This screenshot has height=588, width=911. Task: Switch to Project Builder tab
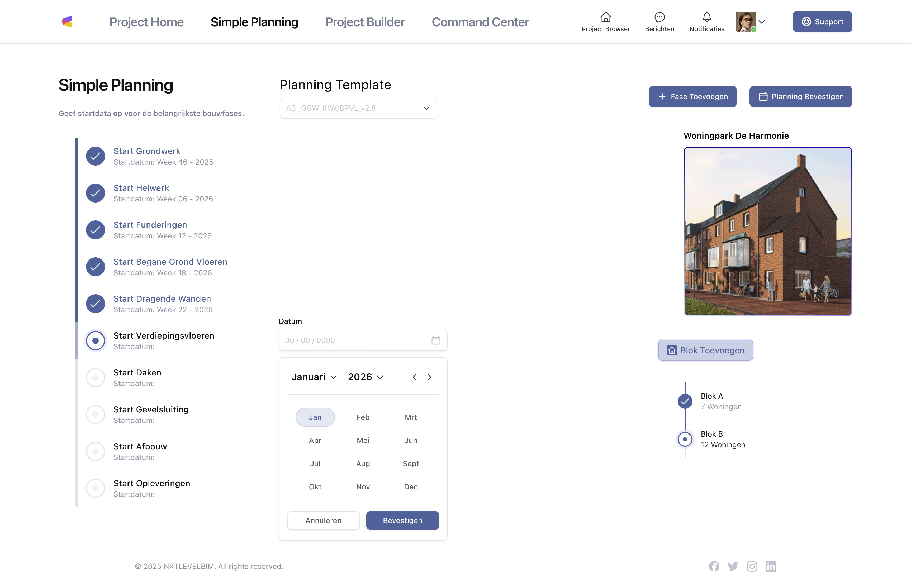[364, 22]
